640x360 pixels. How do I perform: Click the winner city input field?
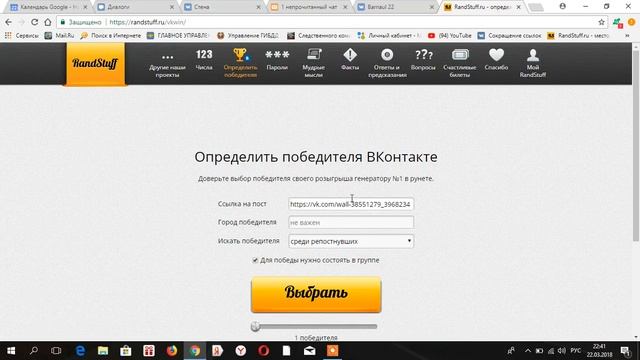[351, 222]
